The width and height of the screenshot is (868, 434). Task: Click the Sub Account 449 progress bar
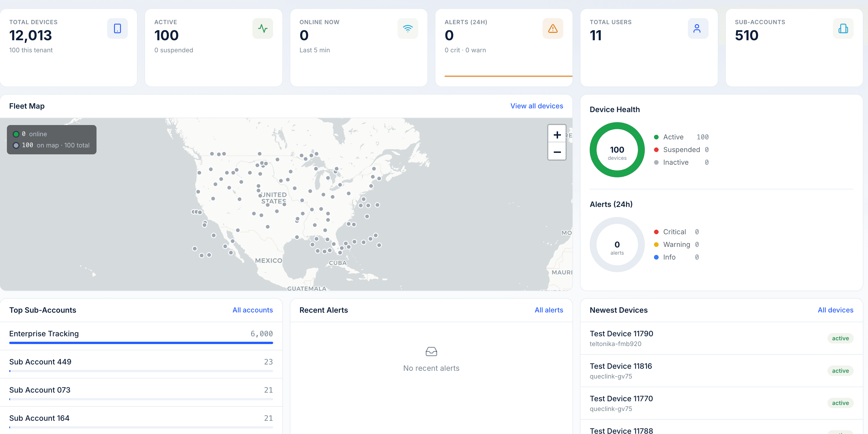coord(141,371)
